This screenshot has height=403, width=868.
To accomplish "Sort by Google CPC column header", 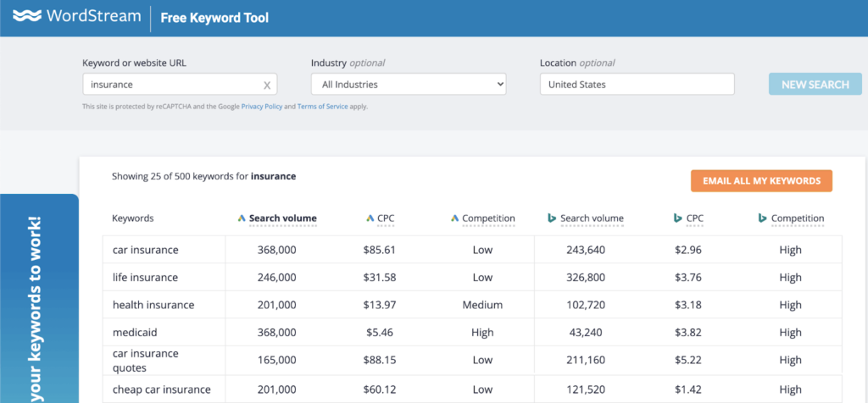I will pos(386,218).
